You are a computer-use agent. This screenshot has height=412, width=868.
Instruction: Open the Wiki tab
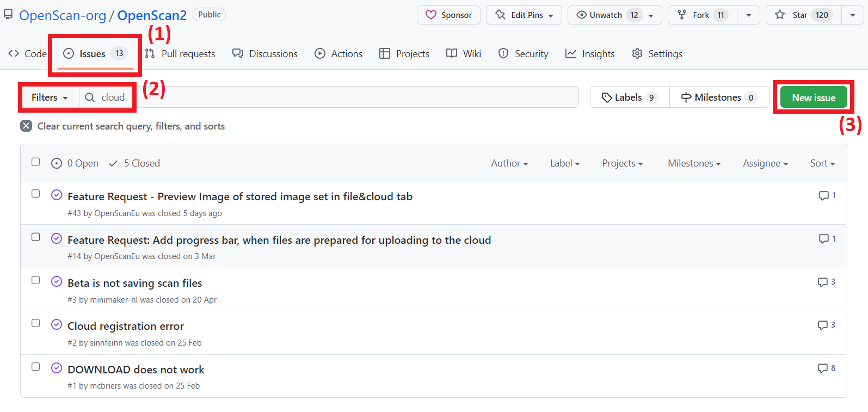[464, 53]
